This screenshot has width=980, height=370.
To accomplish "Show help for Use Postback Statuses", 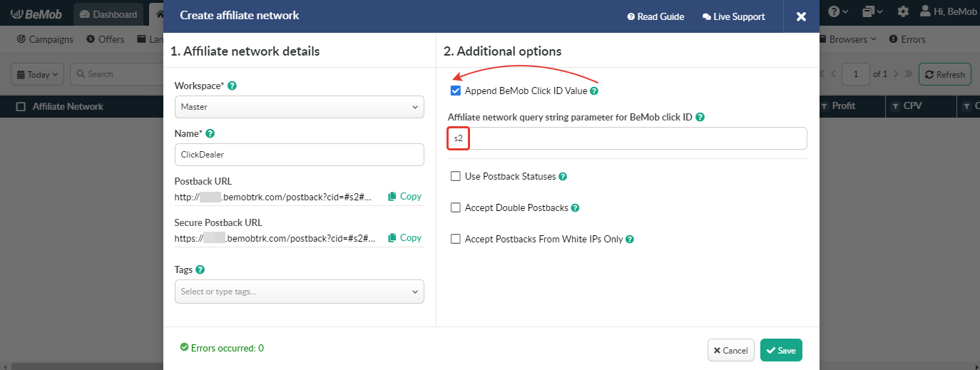I will coord(563,176).
